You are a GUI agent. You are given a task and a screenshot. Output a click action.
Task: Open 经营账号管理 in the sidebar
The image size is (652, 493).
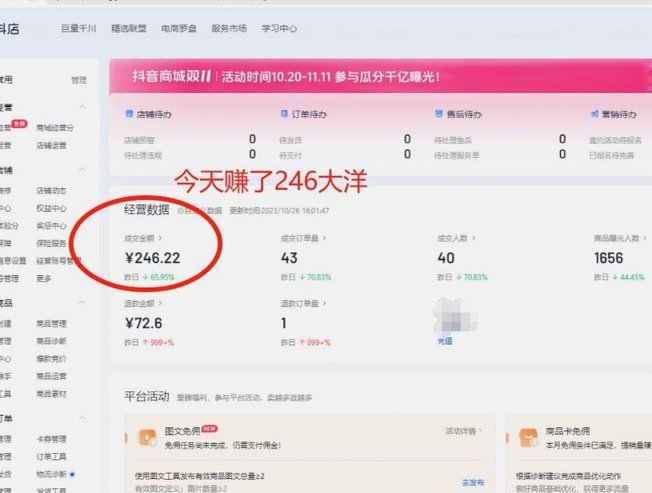(59, 261)
